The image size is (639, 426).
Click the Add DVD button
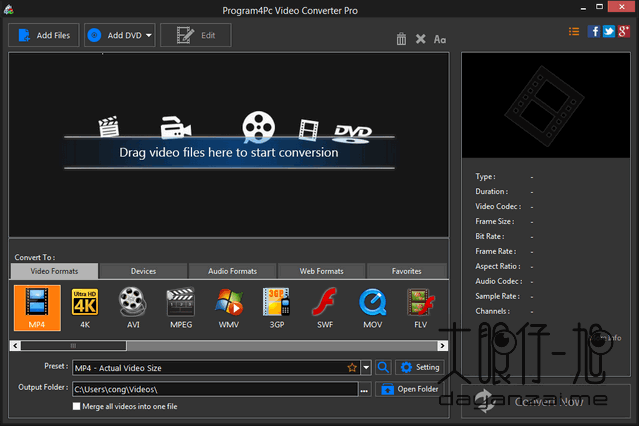pyautogui.click(x=120, y=35)
